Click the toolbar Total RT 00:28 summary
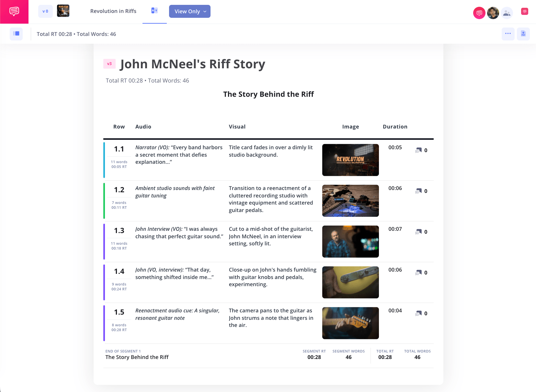The height and width of the screenshot is (392, 536). click(x=76, y=34)
